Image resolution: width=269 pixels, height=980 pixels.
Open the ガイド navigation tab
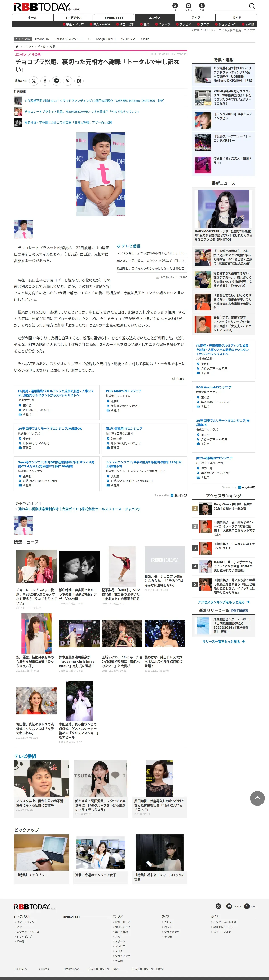pos(237,17)
